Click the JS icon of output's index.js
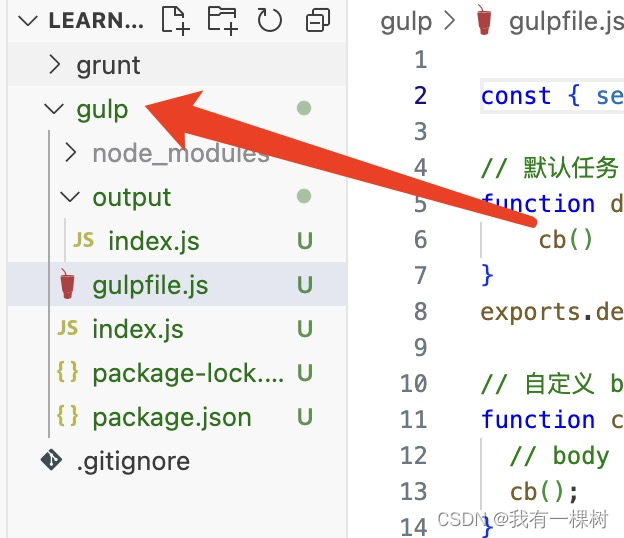This screenshot has height=538, width=624. coord(84,240)
